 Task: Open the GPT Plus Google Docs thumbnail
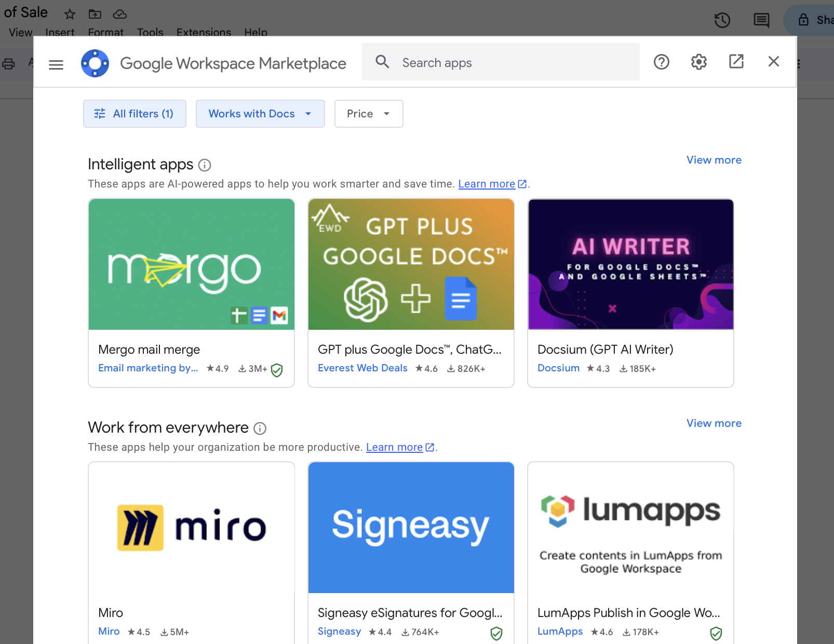[411, 264]
